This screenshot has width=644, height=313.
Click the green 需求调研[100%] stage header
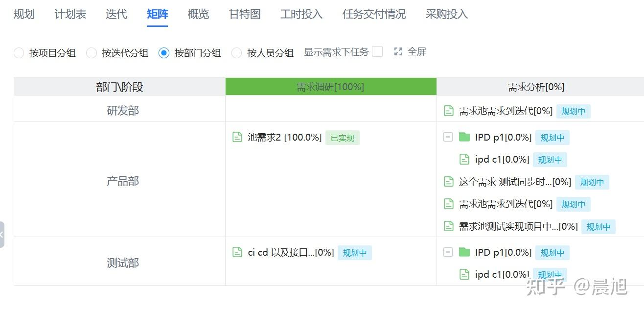pos(330,87)
